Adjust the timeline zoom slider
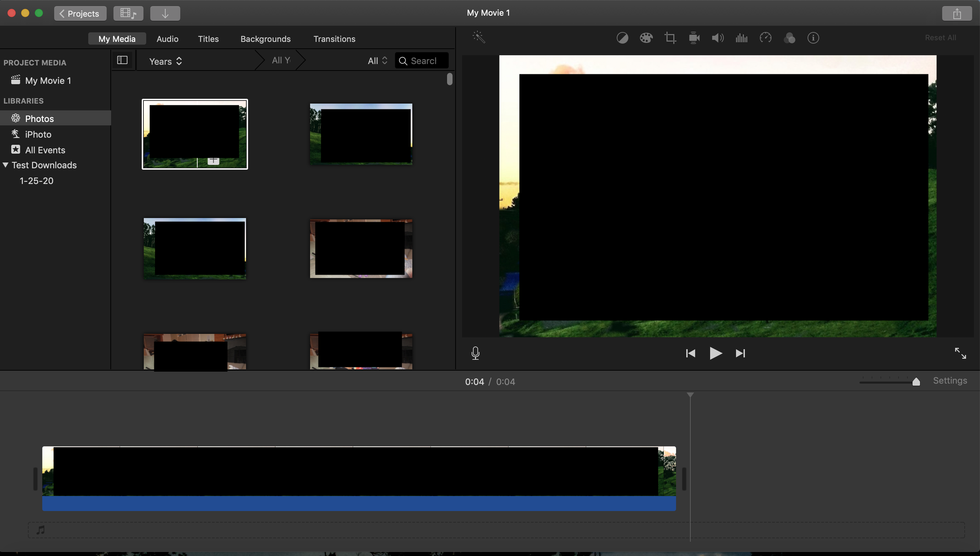The height and width of the screenshot is (556, 980). 916,382
